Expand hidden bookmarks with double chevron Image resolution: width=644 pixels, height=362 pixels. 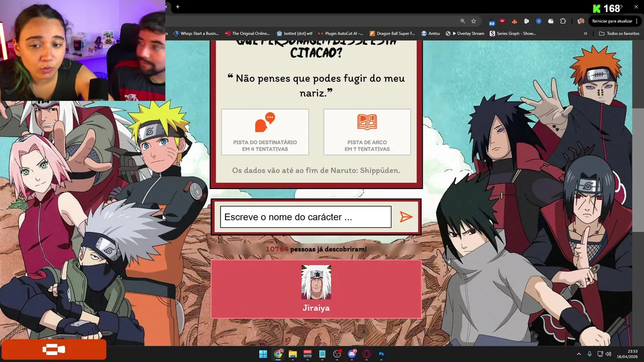pos(585,34)
